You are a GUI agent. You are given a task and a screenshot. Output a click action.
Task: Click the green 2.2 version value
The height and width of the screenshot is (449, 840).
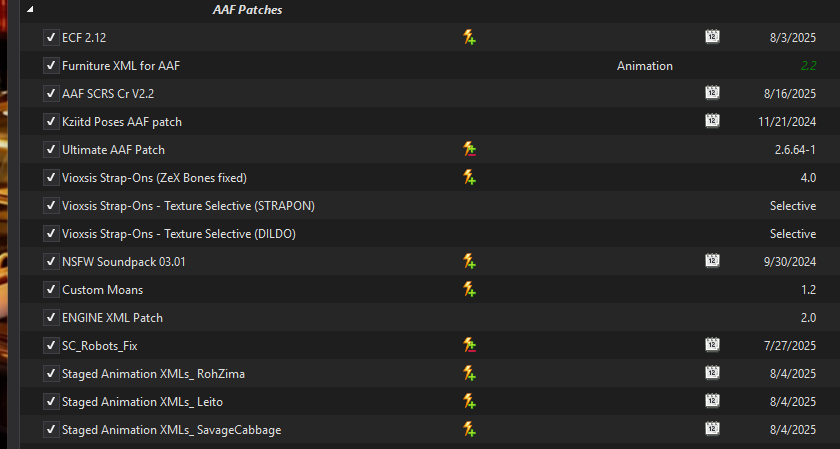[808, 65]
